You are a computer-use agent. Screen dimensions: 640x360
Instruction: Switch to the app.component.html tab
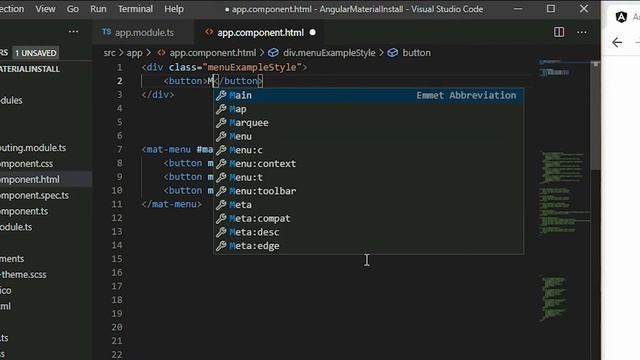tap(260, 32)
